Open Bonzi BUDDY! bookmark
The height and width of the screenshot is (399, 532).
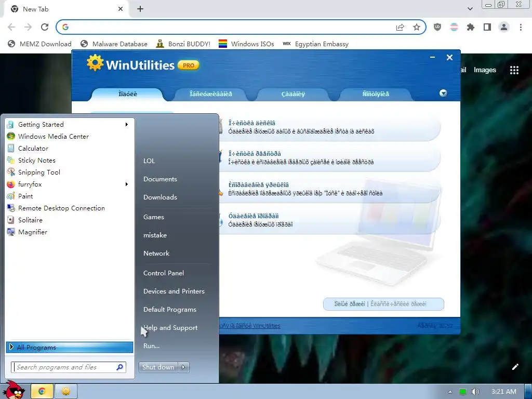[183, 44]
